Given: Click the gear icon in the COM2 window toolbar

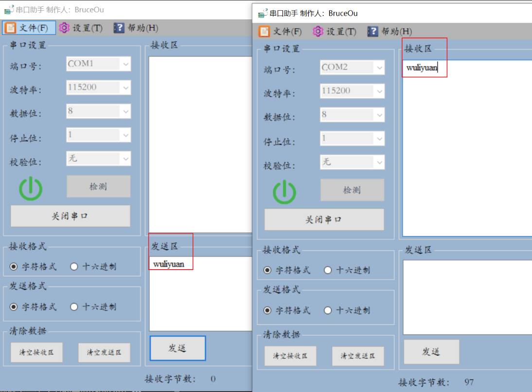Looking at the screenshot, I should pyautogui.click(x=318, y=31).
